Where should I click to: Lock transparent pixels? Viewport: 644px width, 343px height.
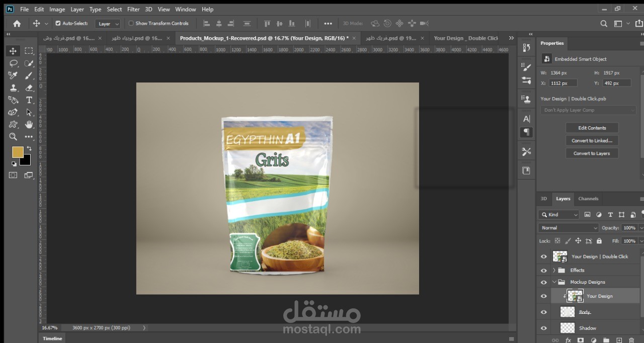(557, 241)
